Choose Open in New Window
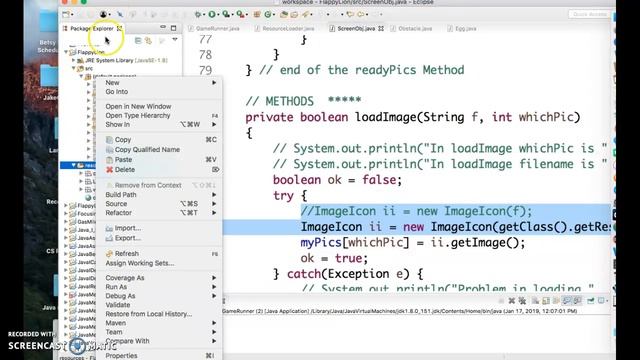640x360 pixels. [160, 106]
